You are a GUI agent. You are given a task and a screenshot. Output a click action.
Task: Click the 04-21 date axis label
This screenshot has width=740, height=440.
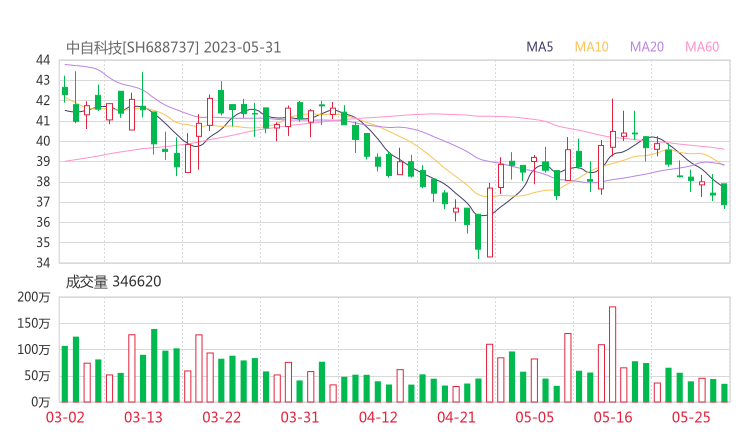tap(456, 417)
